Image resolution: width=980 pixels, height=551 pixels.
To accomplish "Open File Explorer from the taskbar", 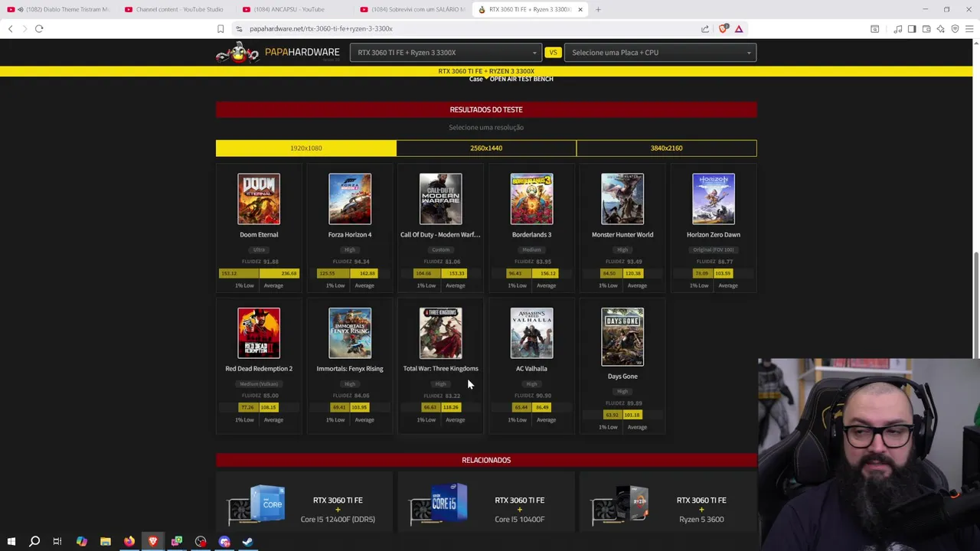I will (106, 541).
